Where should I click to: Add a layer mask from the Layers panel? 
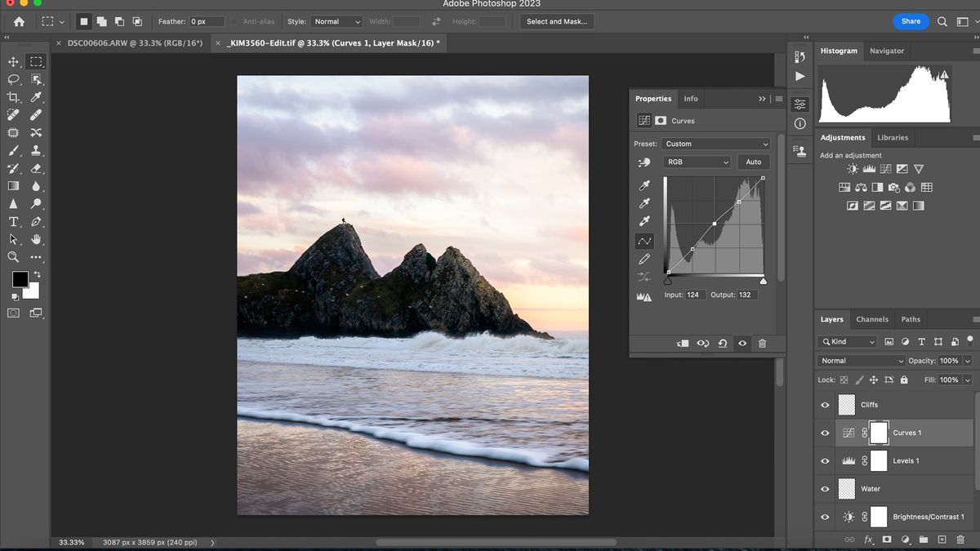[887, 540]
